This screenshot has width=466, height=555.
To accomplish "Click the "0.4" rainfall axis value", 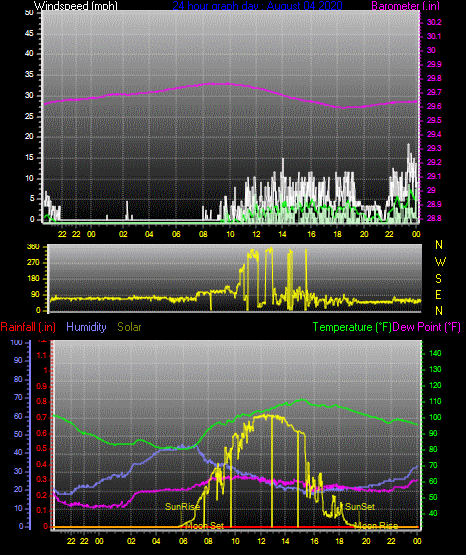I will point(42,464).
